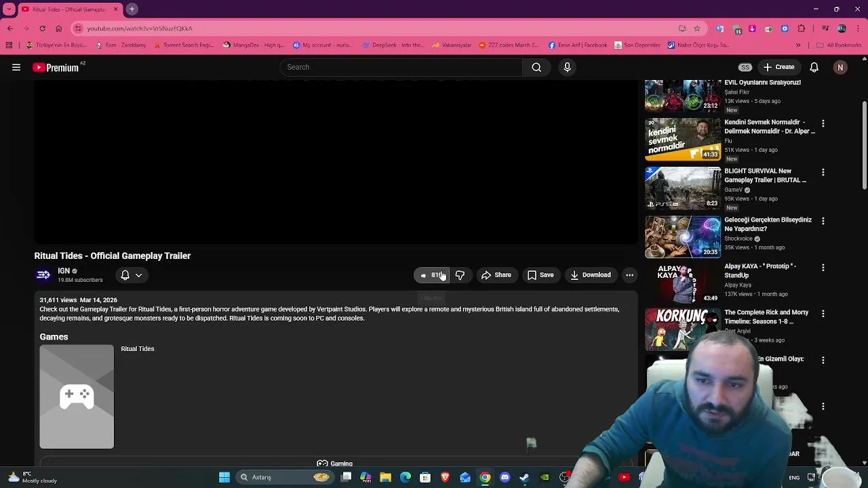This screenshot has height=488, width=868.
Task: Open the Emin Arif Facebook bookmark
Action: pyautogui.click(x=577, y=45)
